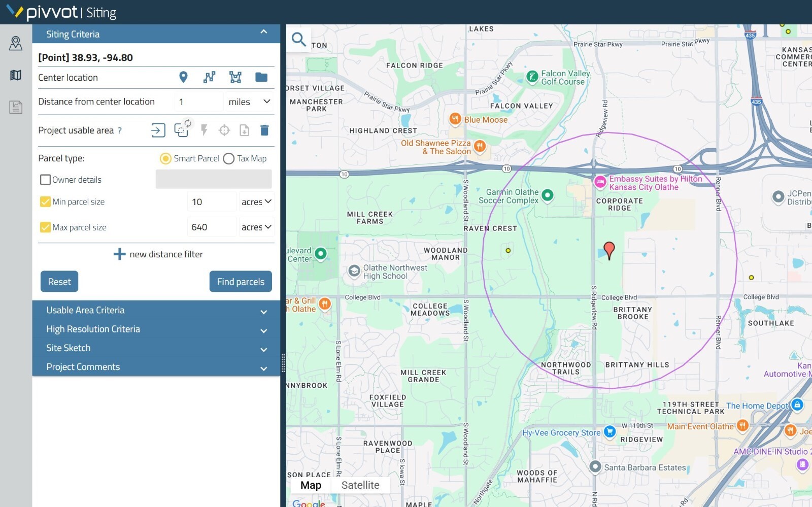Open the siting location pin sidebar icon

[16, 44]
